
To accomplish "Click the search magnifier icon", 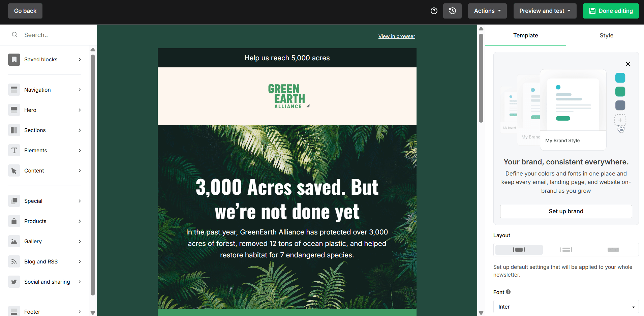I will [x=14, y=34].
